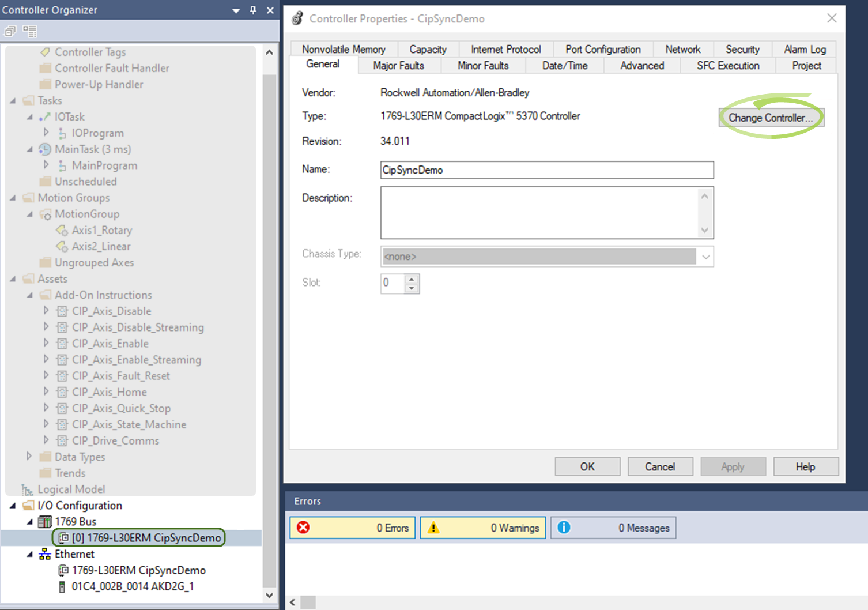Pin the Controller Organizer panel
Image resolution: width=868 pixels, height=610 pixels.
tap(253, 10)
